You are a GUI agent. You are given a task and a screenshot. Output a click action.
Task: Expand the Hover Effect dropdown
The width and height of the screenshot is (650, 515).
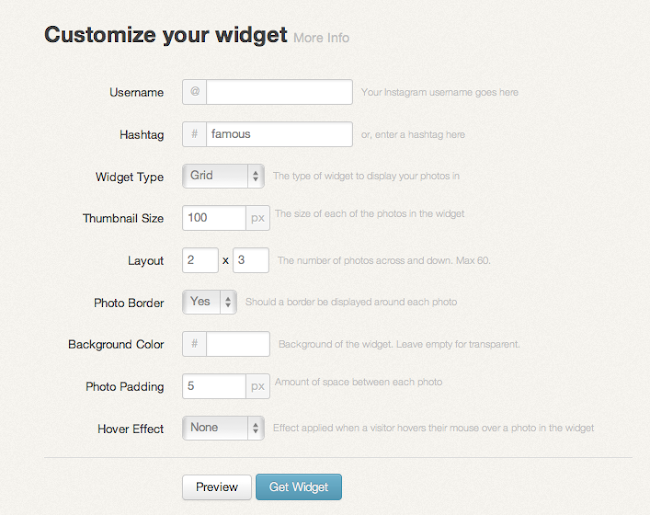223,428
